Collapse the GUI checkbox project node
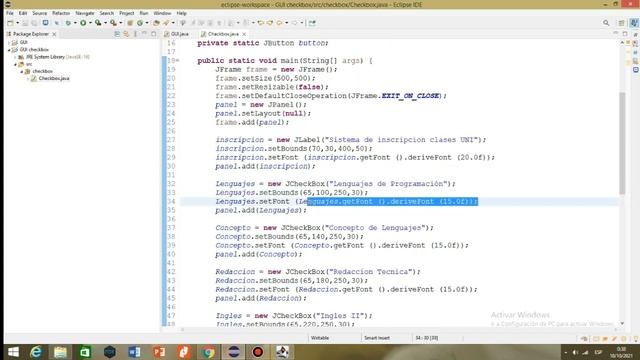 click(9, 50)
